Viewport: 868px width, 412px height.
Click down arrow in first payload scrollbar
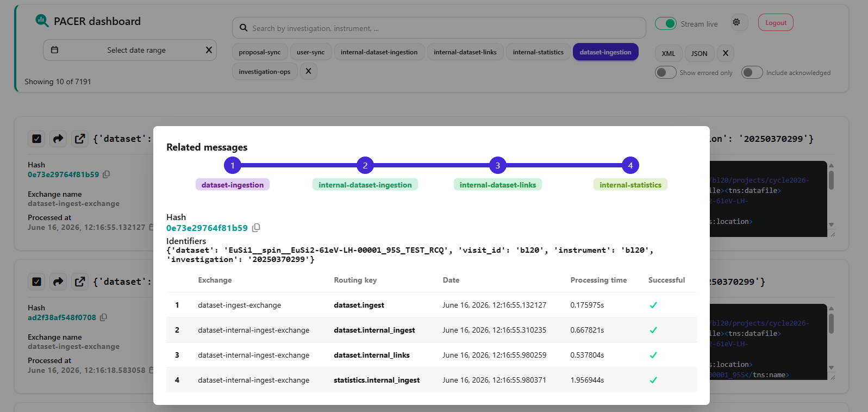(831, 224)
